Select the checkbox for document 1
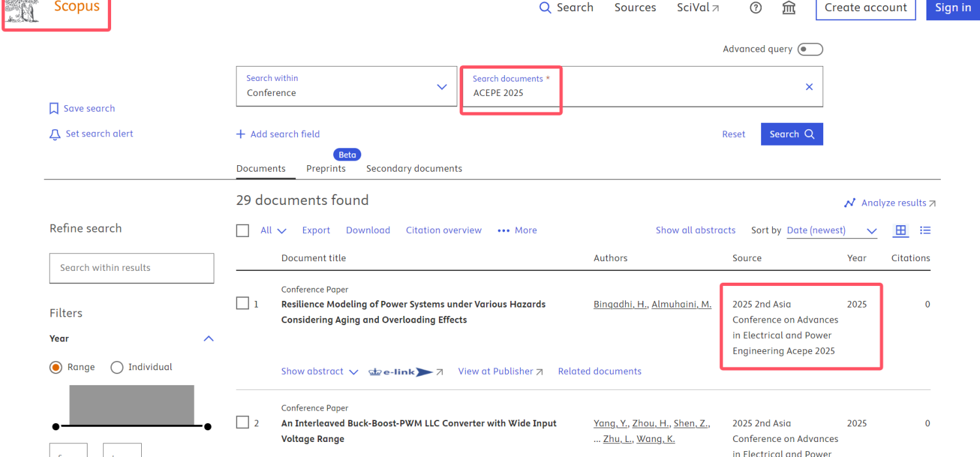 pos(242,304)
